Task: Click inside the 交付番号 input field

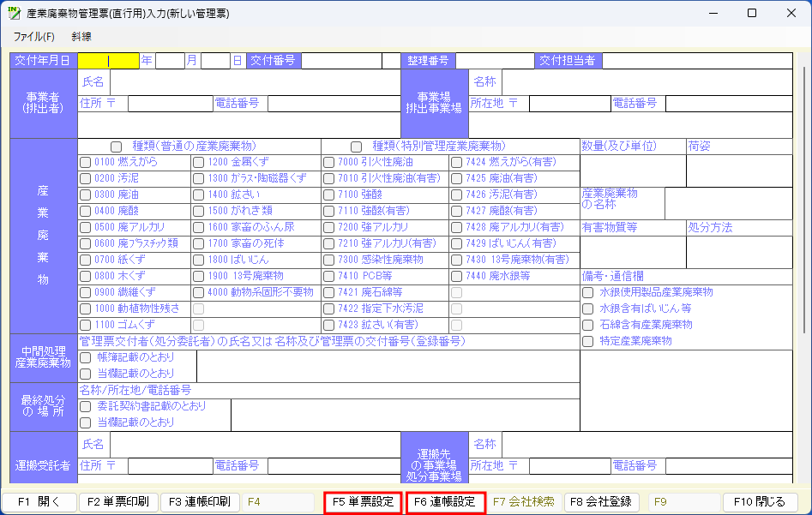Action: [343, 61]
